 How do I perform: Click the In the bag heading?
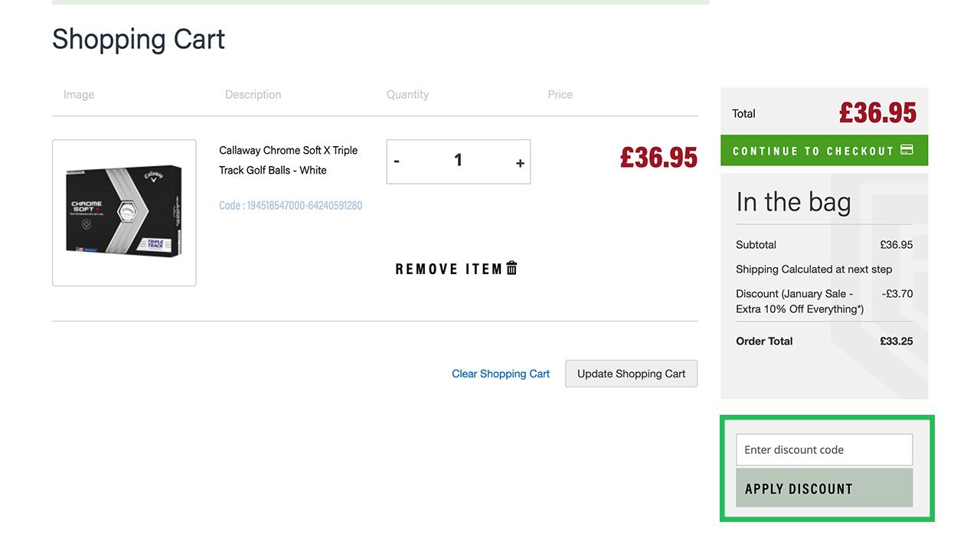793,202
